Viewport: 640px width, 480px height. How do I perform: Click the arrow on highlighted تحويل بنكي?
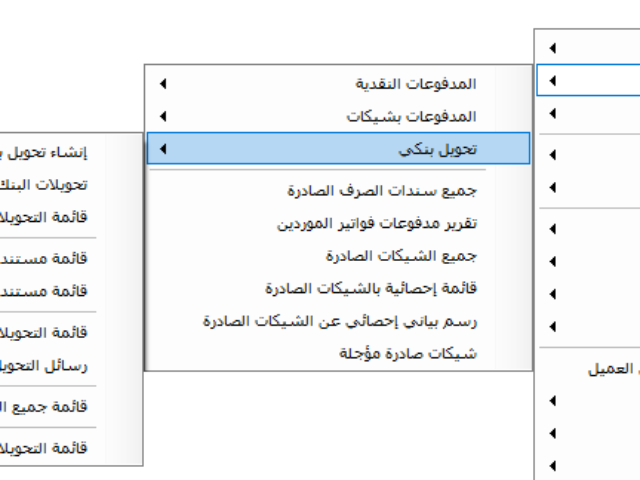click(163, 149)
